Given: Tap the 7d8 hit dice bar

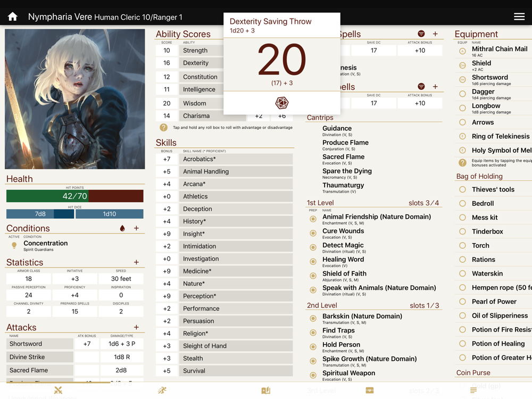Looking at the screenshot, I should pyautogui.click(x=40, y=214).
